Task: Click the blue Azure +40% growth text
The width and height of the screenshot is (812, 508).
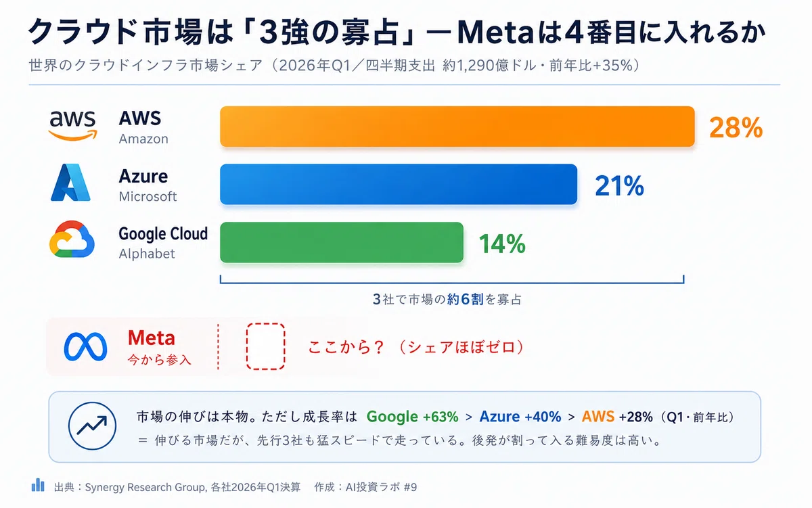Action: coord(520,416)
